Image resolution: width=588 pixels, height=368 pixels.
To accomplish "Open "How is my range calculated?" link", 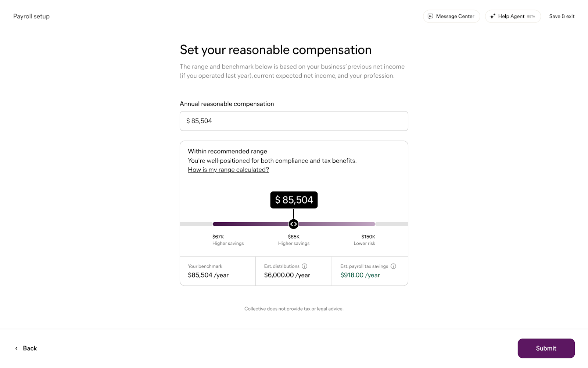I will click(x=228, y=170).
